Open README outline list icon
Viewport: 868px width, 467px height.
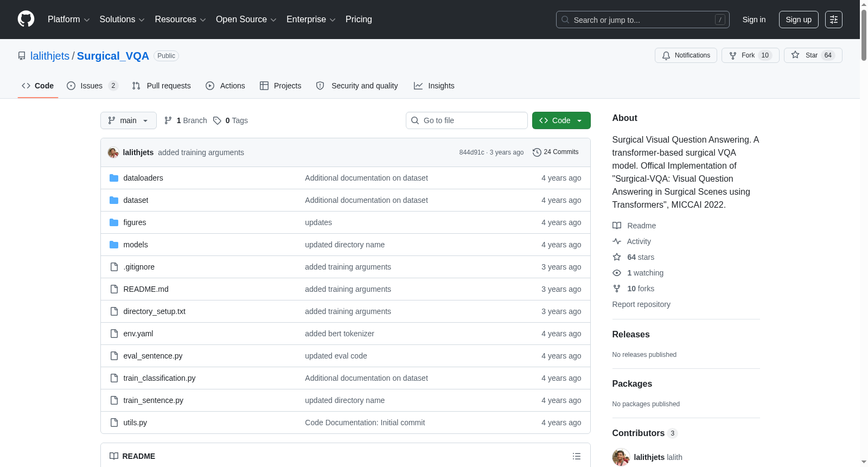click(x=577, y=456)
